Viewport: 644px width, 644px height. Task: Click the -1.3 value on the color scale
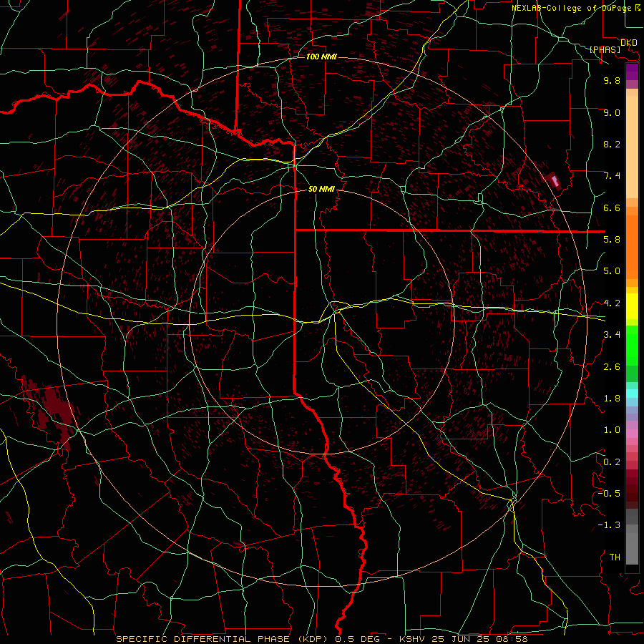click(x=609, y=525)
